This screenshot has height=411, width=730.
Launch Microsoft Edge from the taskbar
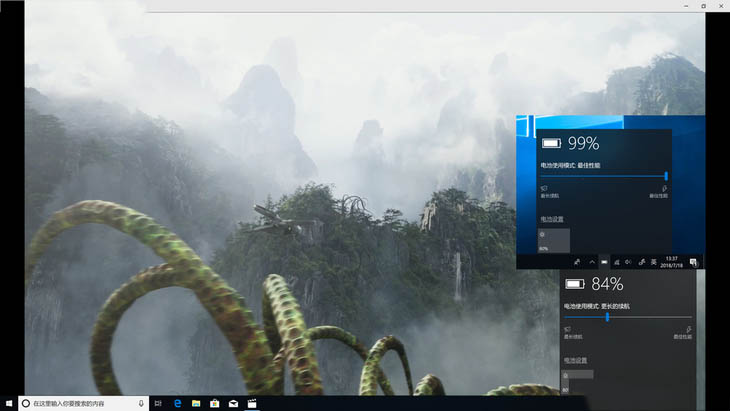[x=177, y=404]
